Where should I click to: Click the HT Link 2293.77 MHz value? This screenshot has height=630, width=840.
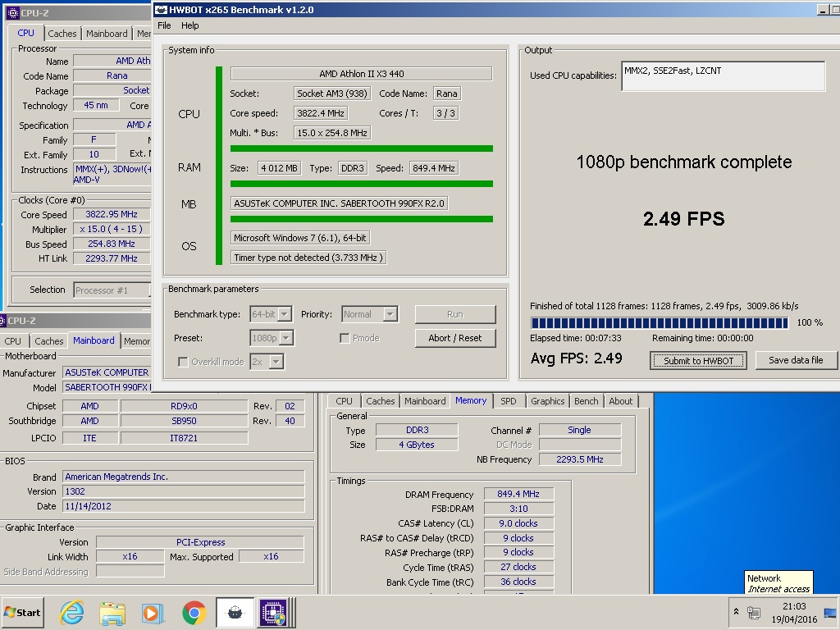click(112, 258)
